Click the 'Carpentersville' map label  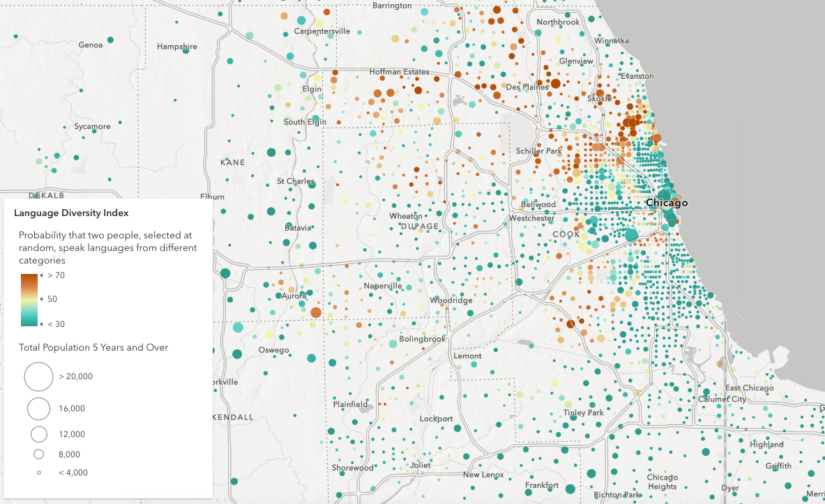[x=322, y=31]
